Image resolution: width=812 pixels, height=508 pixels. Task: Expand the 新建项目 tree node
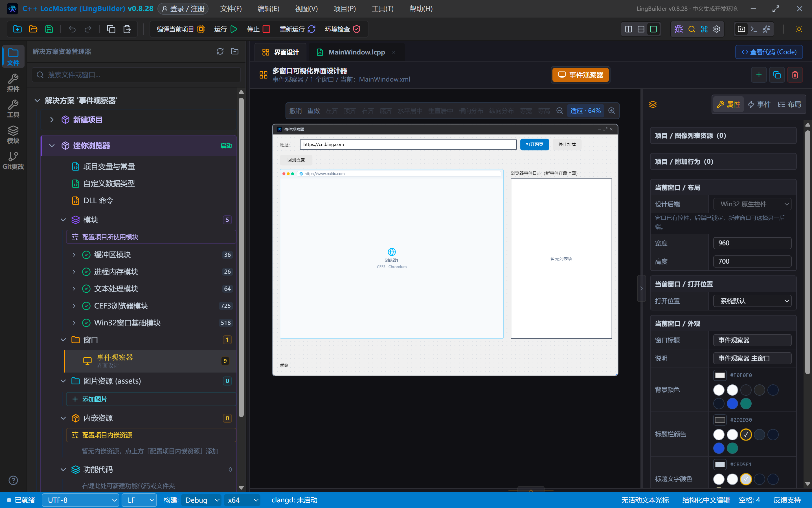coord(52,120)
